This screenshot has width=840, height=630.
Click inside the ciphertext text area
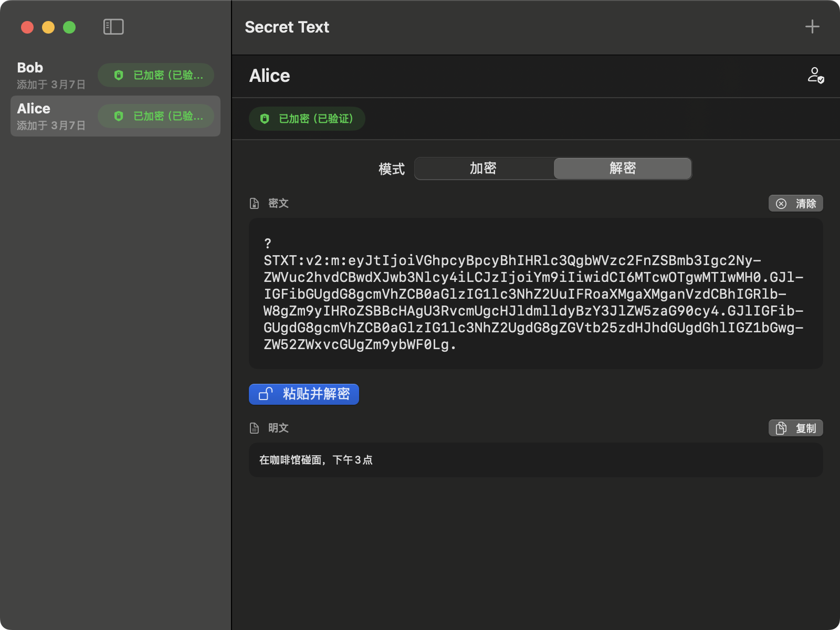coord(535,294)
